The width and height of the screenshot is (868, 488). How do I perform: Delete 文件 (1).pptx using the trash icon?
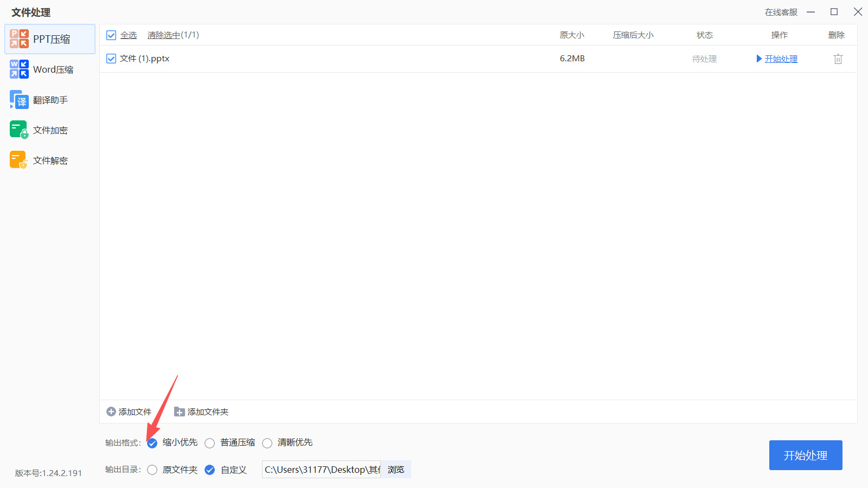[838, 59]
